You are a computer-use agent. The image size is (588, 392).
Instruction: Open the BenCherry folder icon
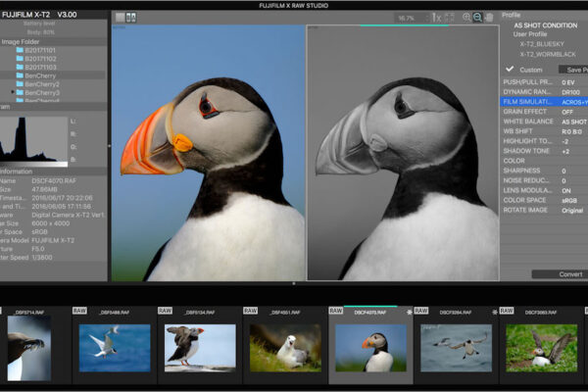(x=18, y=73)
